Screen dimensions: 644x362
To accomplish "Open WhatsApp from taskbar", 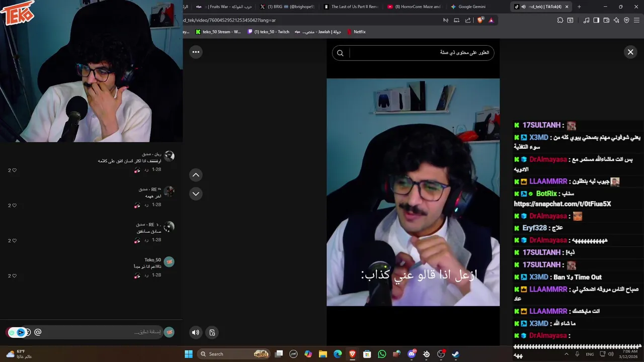I will (x=382, y=354).
